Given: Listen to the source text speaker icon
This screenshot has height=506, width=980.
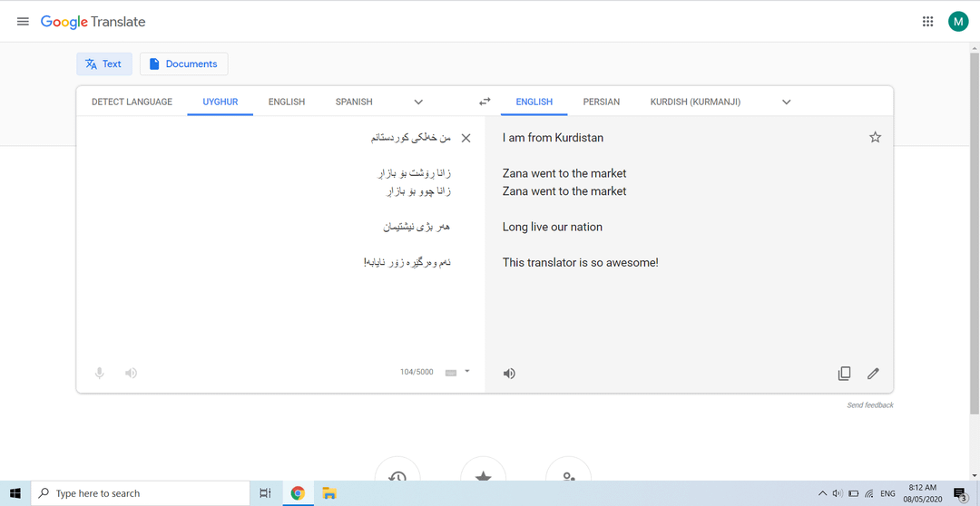Looking at the screenshot, I should pos(131,373).
